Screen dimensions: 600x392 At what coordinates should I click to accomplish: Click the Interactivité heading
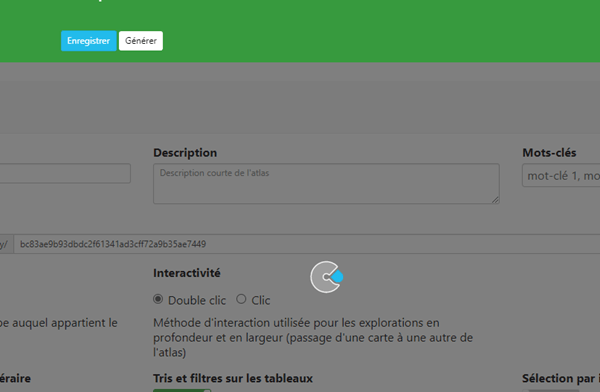pyautogui.click(x=187, y=273)
